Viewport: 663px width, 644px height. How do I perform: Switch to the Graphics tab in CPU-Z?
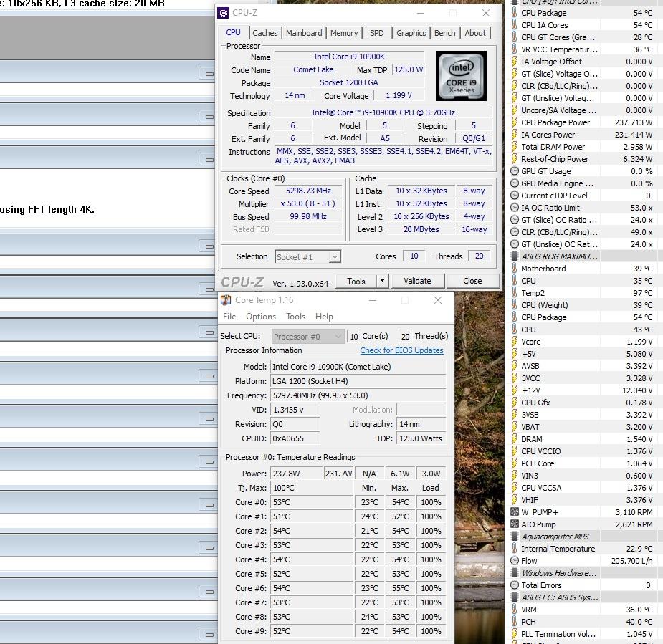click(x=411, y=33)
